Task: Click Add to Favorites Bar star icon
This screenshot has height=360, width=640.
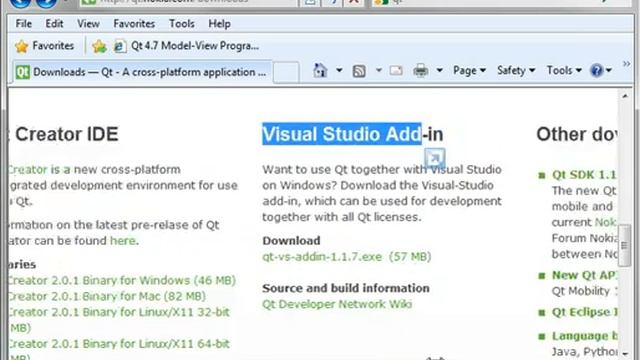Action: [x=99, y=46]
